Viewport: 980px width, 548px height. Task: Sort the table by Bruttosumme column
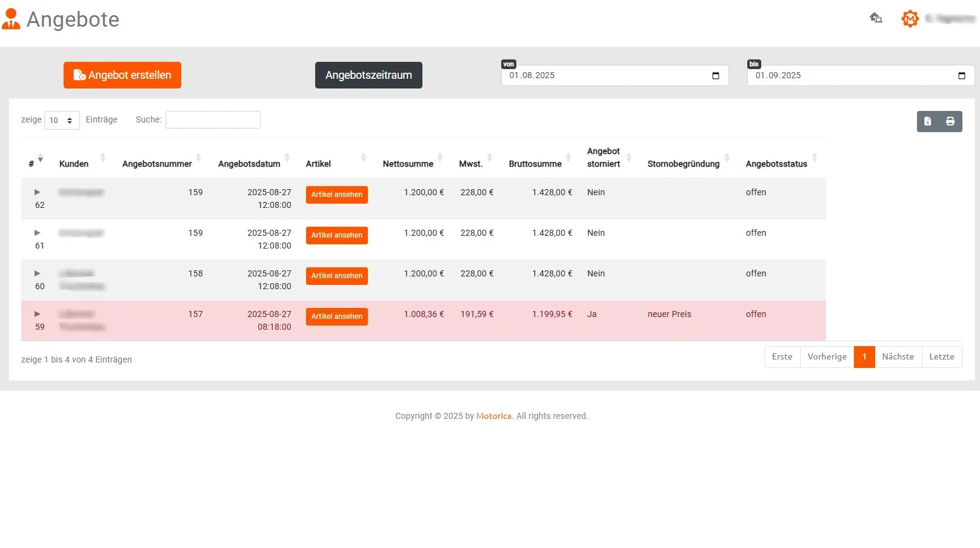[535, 164]
